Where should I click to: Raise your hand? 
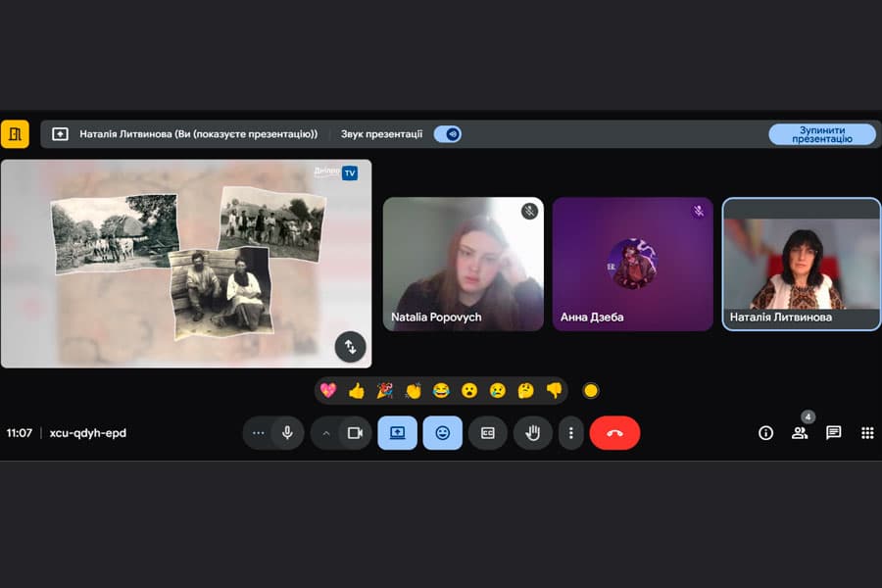pyautogui.click(x=533, y=433)
